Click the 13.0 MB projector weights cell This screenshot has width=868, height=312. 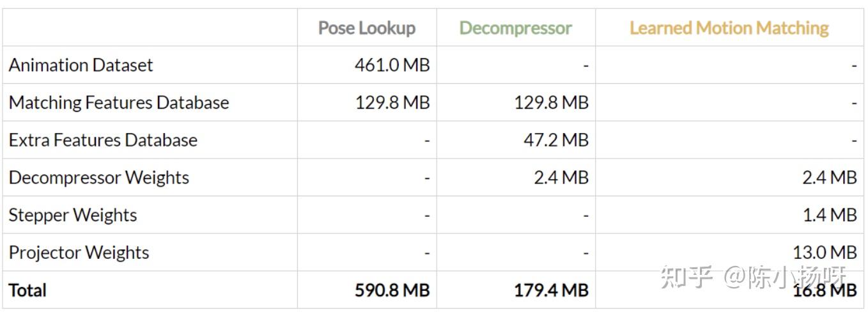(x=825, y=253)
